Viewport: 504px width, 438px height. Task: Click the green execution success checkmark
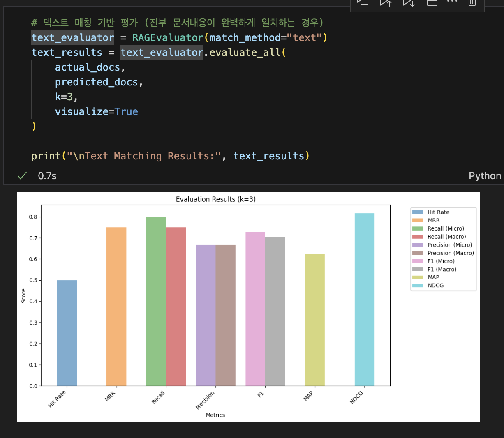pos(22,176)
